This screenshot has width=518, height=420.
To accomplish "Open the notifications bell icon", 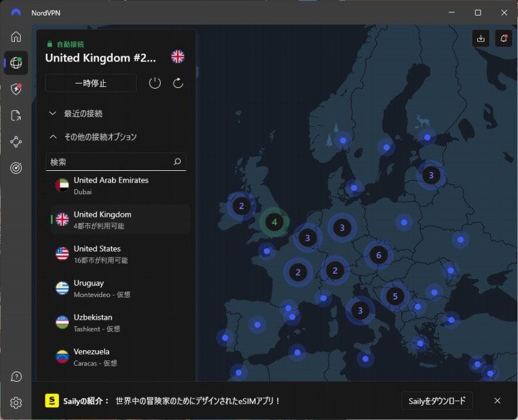I will [504, 38].
